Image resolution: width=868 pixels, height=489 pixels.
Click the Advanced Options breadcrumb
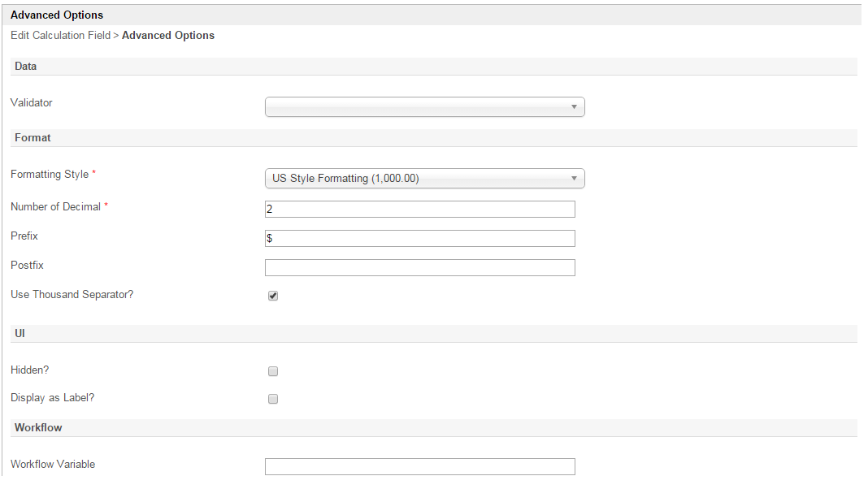168,36
